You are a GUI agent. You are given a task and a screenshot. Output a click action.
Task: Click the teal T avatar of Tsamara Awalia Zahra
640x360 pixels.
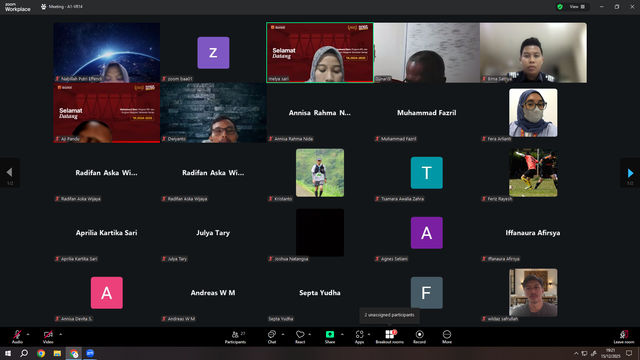(x=427, y=173)
